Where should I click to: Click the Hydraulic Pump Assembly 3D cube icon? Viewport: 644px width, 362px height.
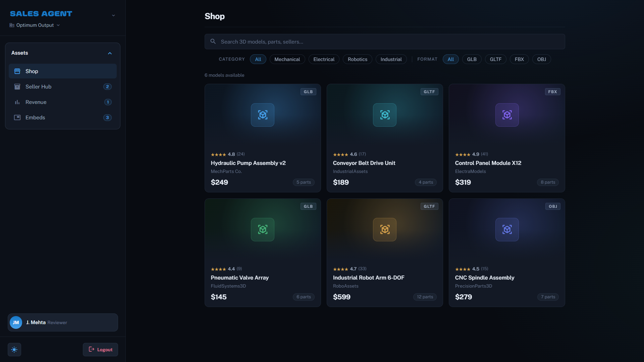click(263, 115)
